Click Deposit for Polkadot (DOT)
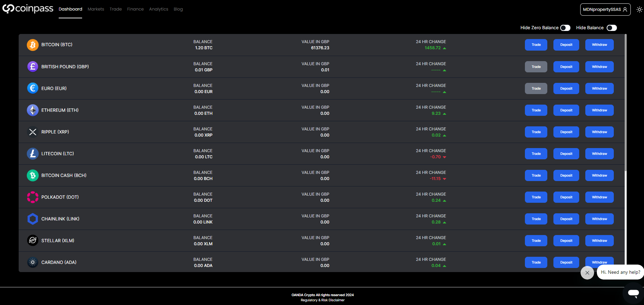This screenshot has height=305, width=644. 566,197
